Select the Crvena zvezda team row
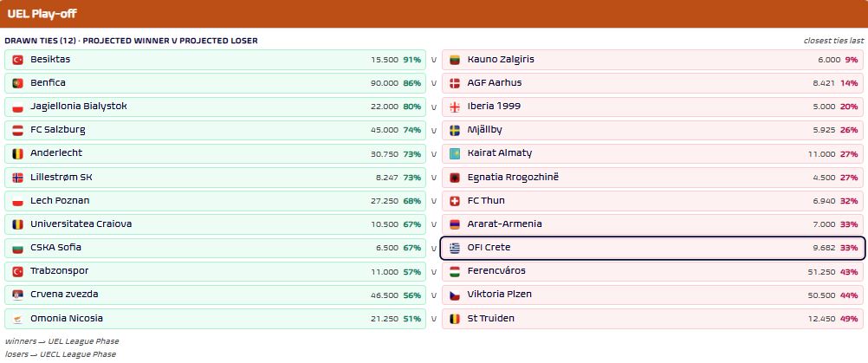The image size is (868, 363). 216,295
